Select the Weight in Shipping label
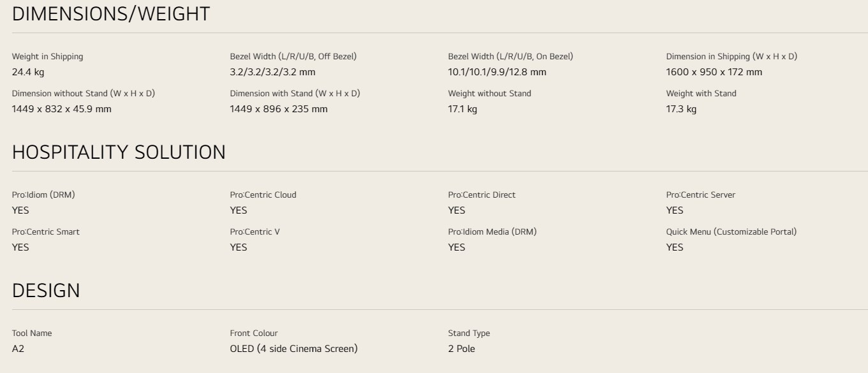Screen dimensions: 868x373 (x=48, y=56)
